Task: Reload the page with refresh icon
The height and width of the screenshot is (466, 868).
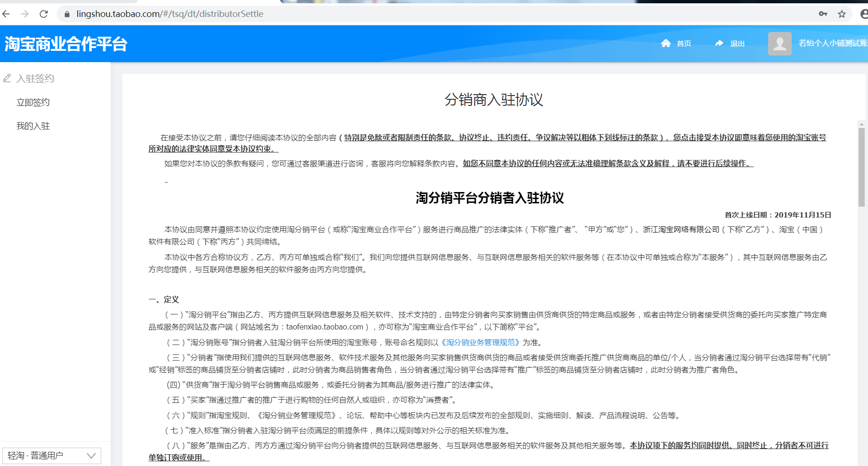Action: [x=44, y=14]
